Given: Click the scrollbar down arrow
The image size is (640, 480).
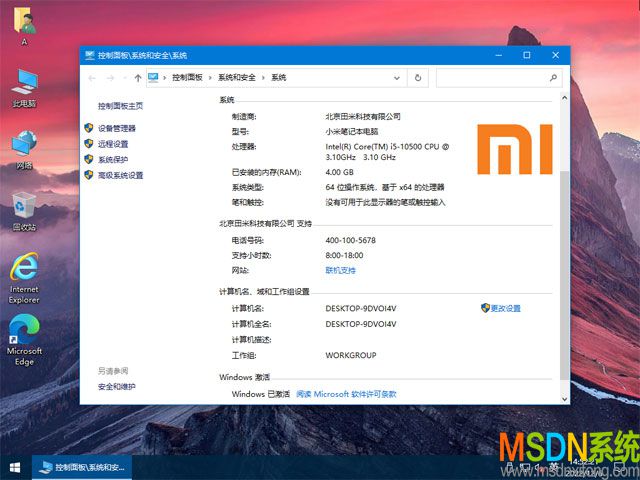Looking at the screenshot, I should tap(564, 399).
